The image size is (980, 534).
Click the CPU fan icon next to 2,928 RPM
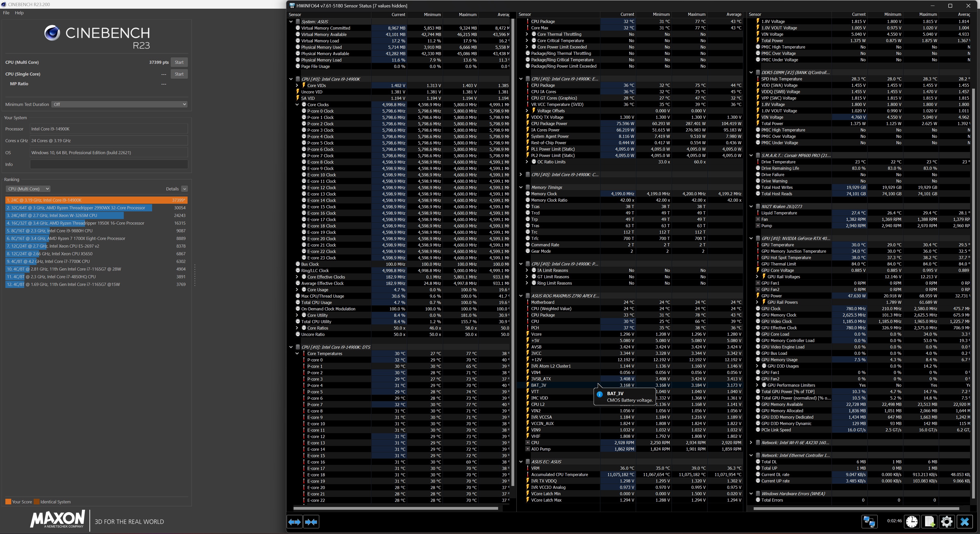[528, 443]
